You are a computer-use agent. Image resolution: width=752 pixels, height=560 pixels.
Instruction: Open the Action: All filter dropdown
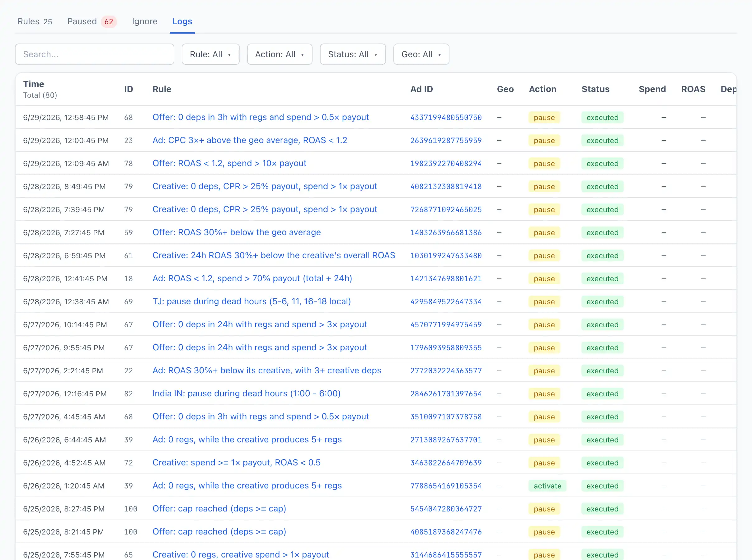coord(280,54)
